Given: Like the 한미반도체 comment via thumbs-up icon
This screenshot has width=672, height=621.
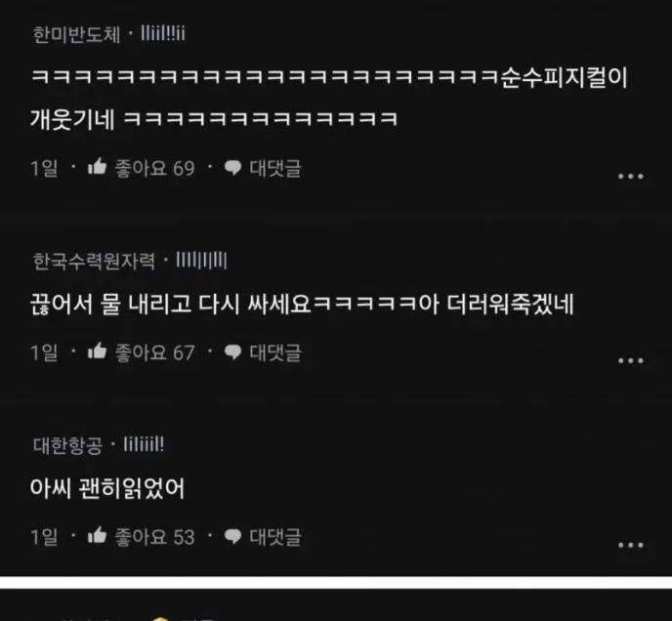Looking at the screenshot, I should pos(97,166).
